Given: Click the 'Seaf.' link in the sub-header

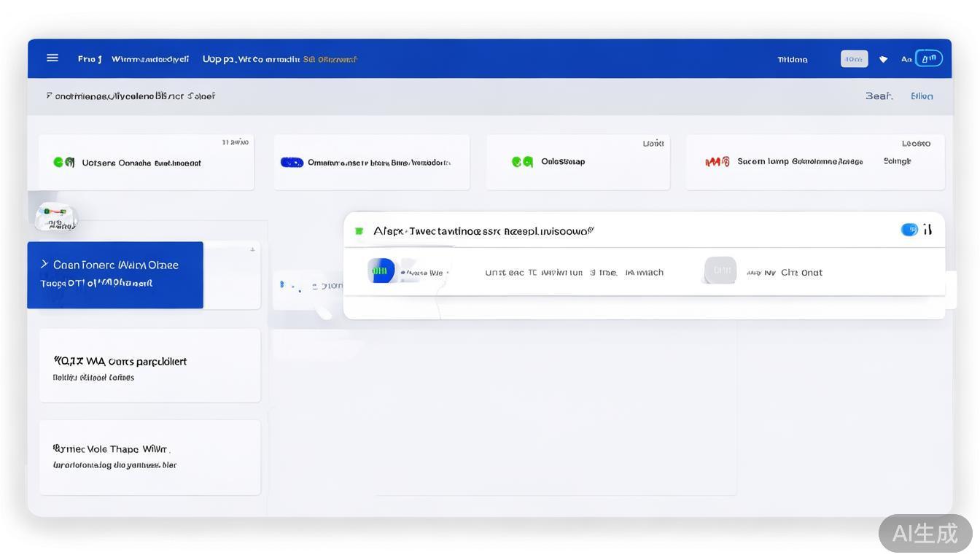Looking at the screenshot, I should (879, 96).
